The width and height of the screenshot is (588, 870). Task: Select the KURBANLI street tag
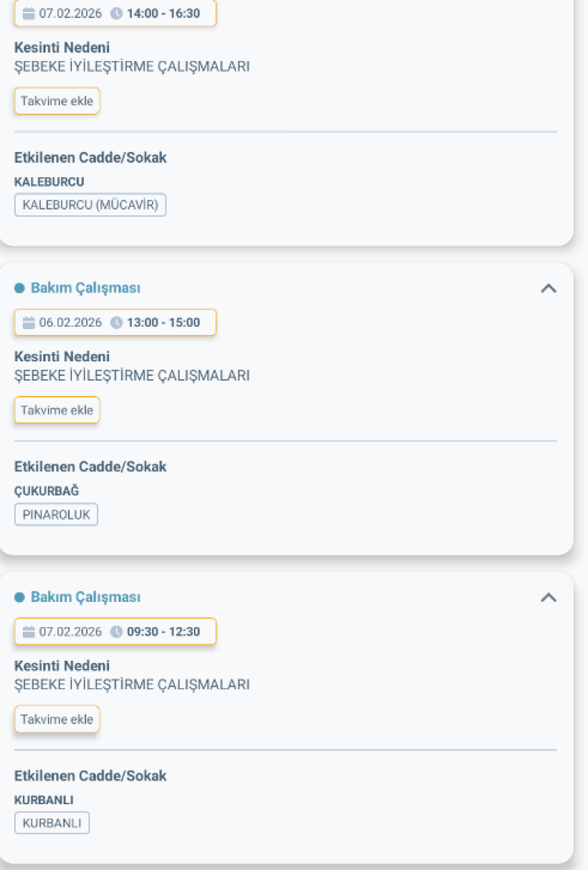click(52, 823)
